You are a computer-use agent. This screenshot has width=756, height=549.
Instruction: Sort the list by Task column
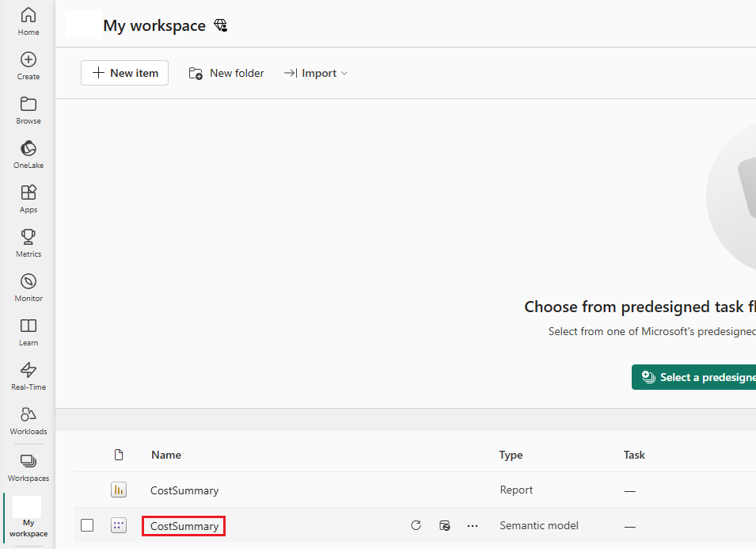634,455
